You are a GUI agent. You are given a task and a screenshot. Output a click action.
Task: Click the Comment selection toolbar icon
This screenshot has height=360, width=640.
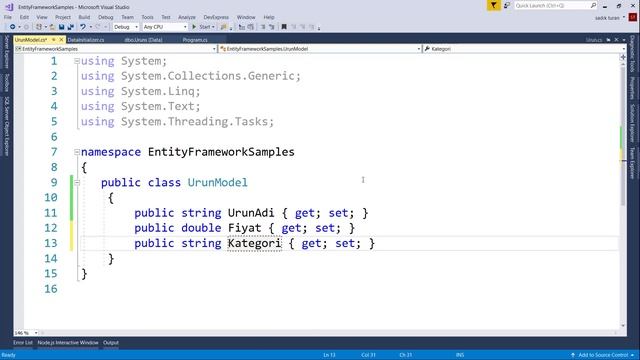tap(242, 27)
